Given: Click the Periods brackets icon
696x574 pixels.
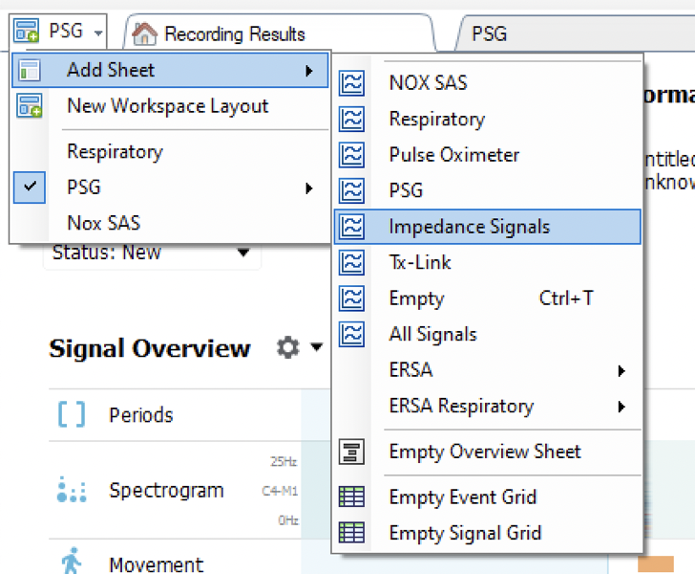Looking at the screenshot, I should (x=71, y=414).
